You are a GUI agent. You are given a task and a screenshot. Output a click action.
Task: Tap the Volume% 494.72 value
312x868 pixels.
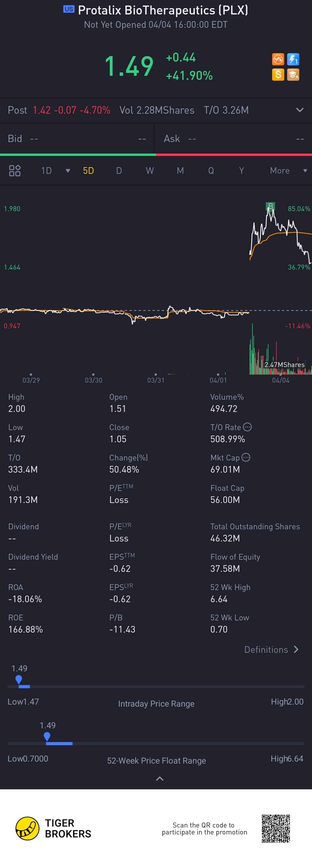(224, 408)
